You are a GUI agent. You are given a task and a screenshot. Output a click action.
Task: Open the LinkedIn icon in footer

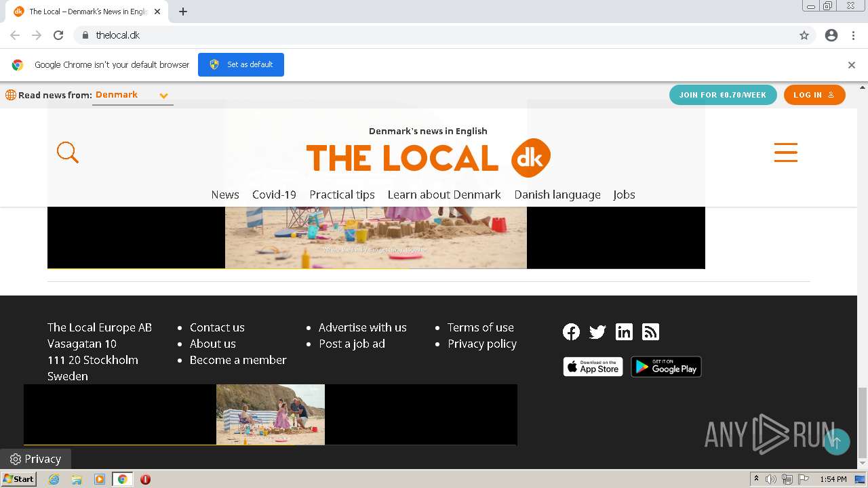(624, 331)
